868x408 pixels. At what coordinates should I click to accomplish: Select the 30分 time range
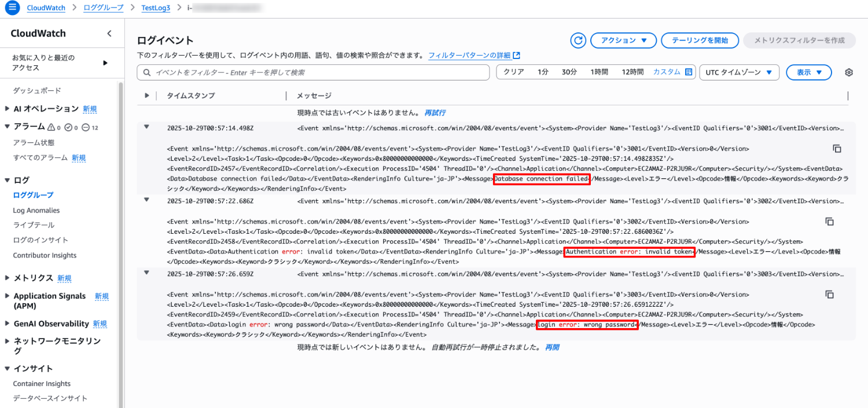(x=569, y=72)
